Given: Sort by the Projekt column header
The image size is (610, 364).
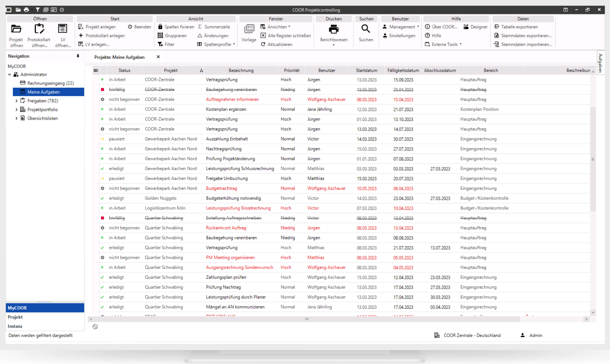Looking at the screenshot, I should (x=173, y=71).
